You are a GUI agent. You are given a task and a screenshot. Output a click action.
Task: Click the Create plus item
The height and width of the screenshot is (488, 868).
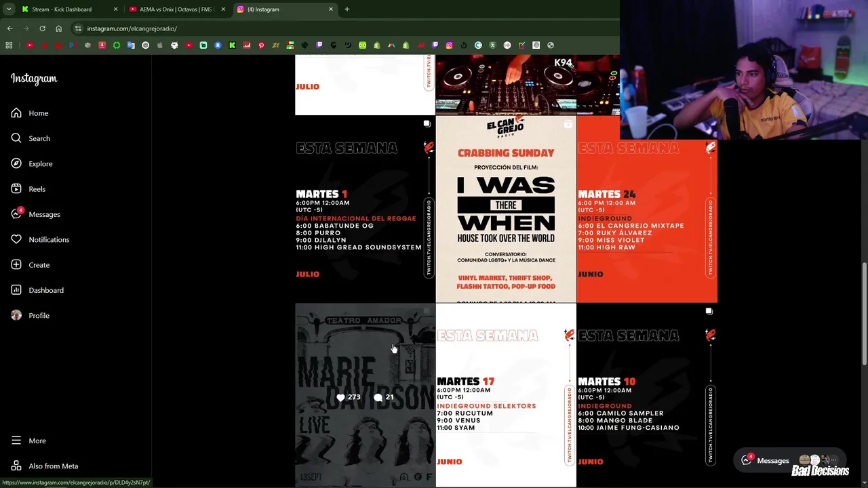tap(31, 265)
